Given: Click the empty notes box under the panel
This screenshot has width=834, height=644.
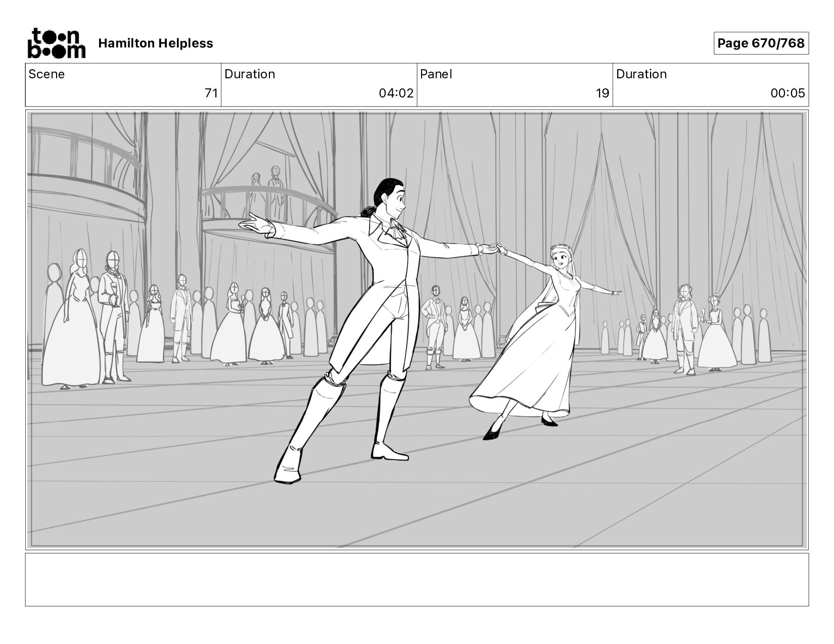Looking at the screenshot, I should (x=417, y=580).
